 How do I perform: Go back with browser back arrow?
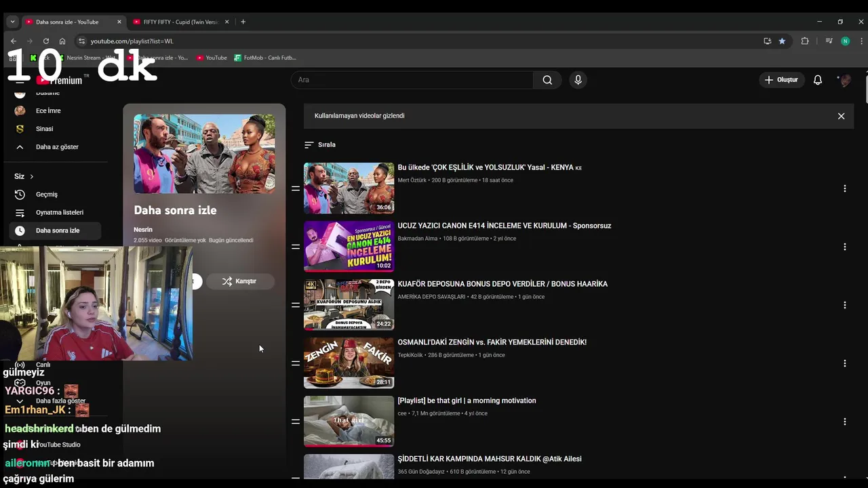[x=13, y=41]
